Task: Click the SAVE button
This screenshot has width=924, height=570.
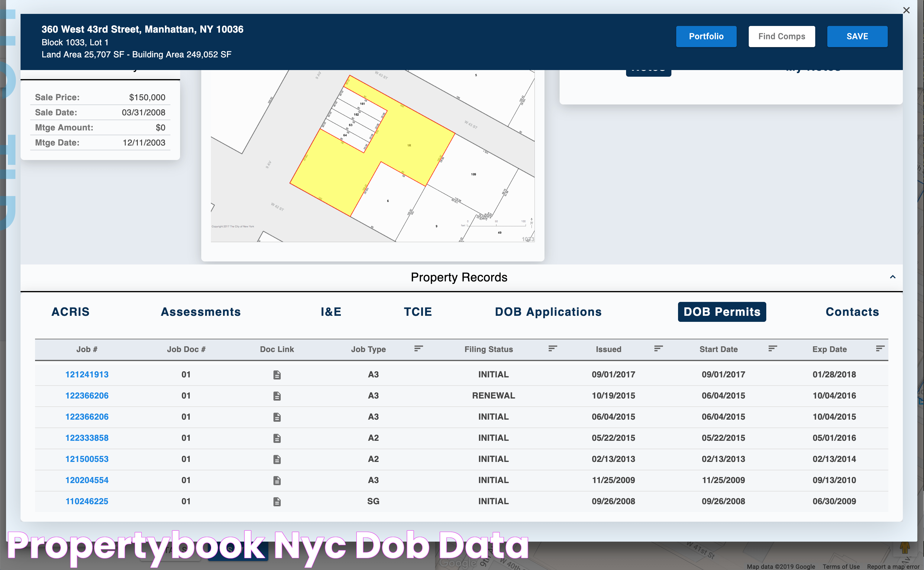Action: 857,36
